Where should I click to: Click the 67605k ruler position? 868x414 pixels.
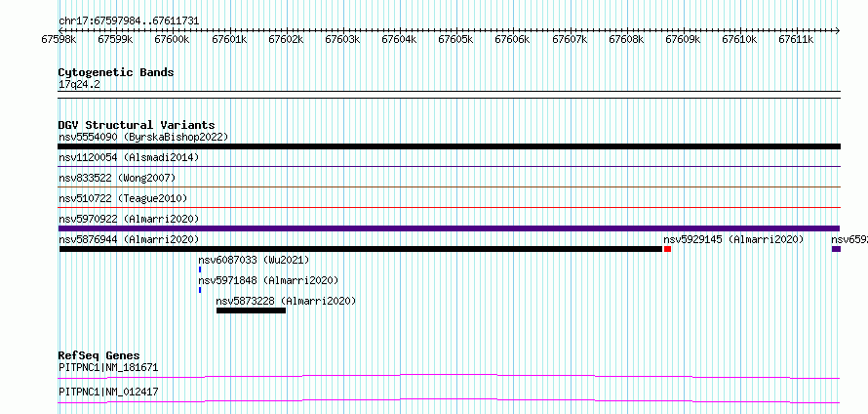456,39
